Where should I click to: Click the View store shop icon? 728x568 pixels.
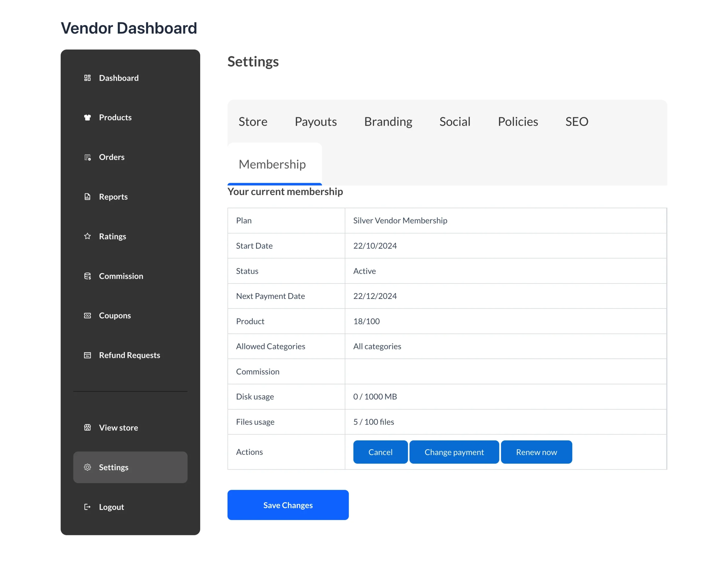tap(87, 427)
